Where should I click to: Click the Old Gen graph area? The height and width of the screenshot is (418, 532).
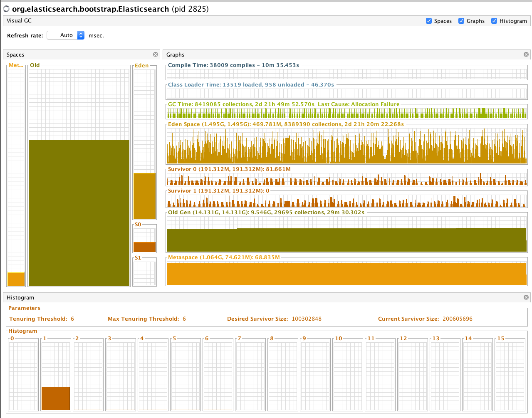pos(346,233)
